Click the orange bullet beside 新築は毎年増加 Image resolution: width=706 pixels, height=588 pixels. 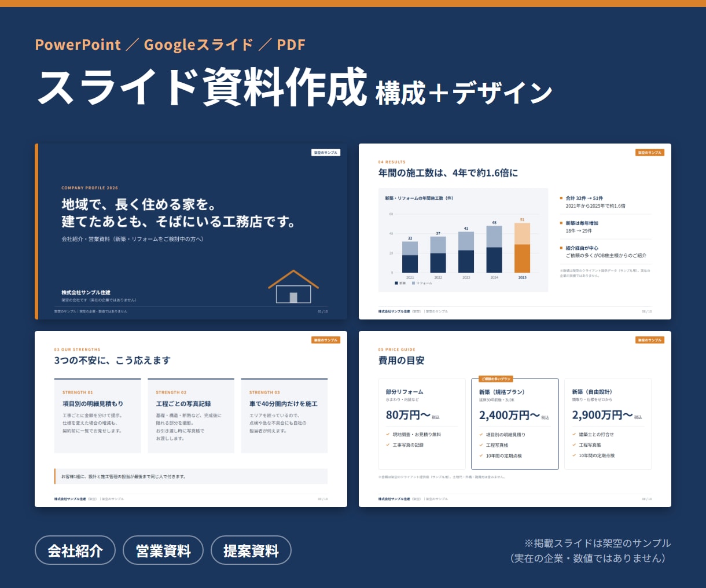[x=561, y=223]
